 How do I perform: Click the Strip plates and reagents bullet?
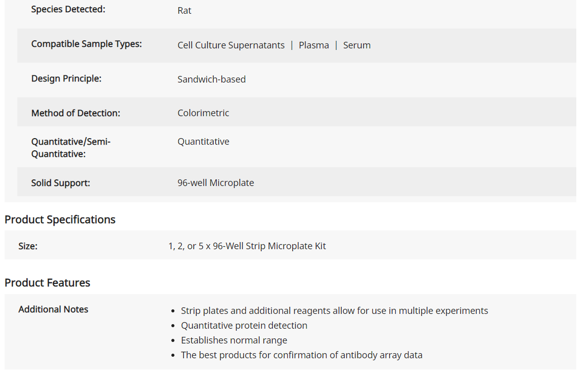click(335, 311)
